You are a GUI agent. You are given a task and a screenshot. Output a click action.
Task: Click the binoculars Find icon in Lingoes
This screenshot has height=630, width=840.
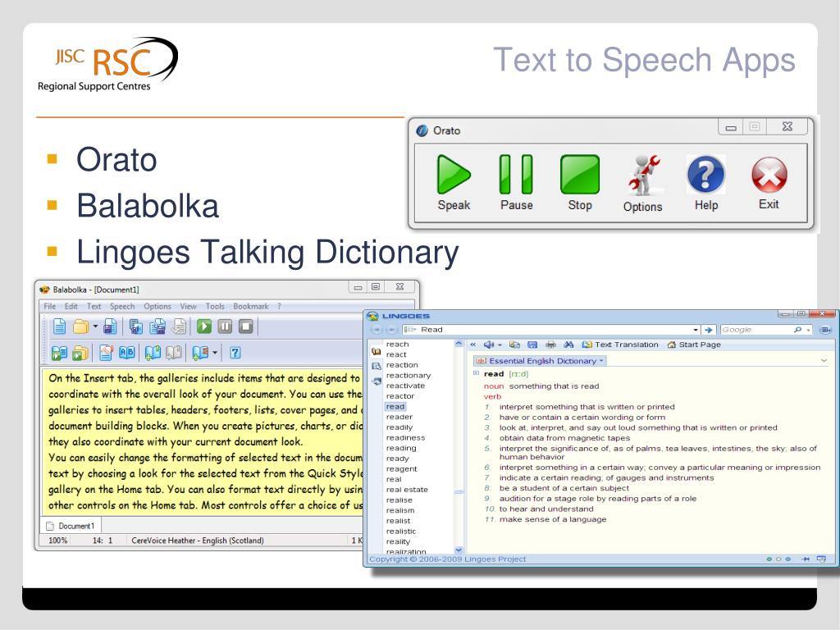tap(569, 345)
